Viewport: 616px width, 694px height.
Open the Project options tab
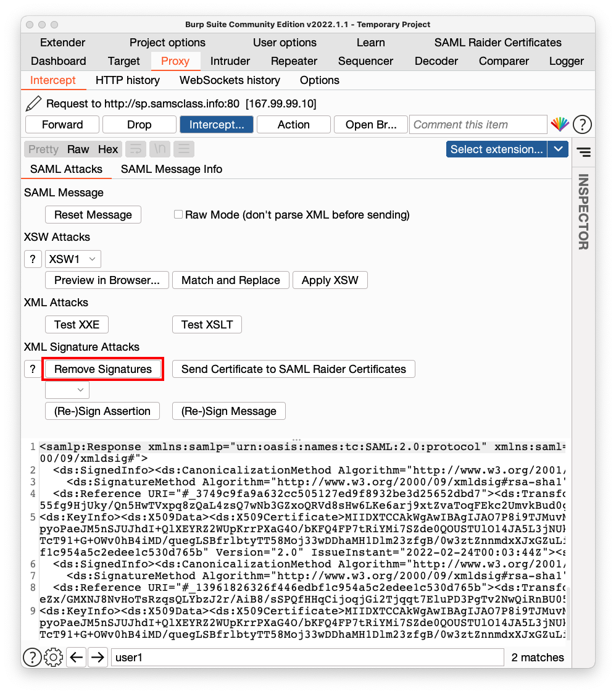(x=167, y=43)
